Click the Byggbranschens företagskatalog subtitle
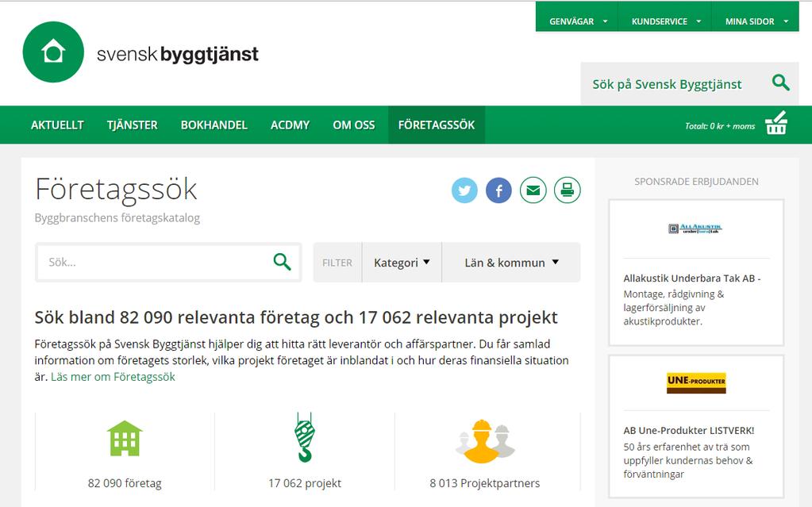Screen dimensions: 812x507 pyautogui.click(x=117, y=218)
